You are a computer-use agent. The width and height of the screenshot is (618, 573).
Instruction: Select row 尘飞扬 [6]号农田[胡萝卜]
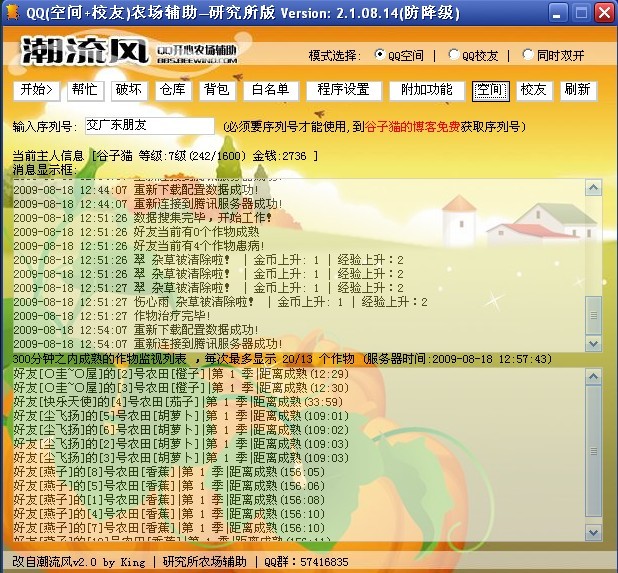click(x=181, y=430)
